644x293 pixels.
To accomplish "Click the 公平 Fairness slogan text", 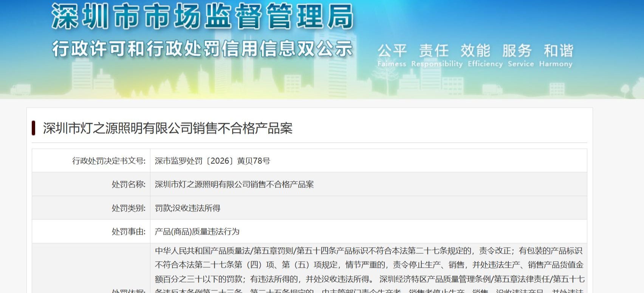I will (x=392, y=56).
